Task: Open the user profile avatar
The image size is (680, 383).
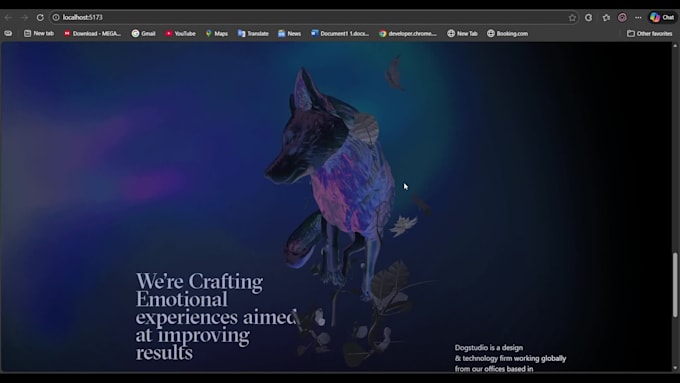Action: (x=622, y=17)
